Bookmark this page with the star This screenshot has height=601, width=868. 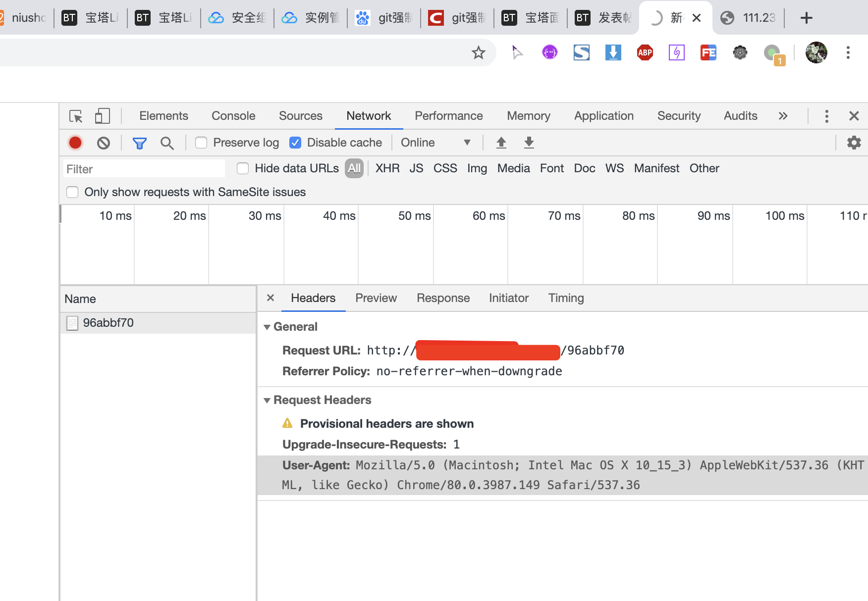478,52
